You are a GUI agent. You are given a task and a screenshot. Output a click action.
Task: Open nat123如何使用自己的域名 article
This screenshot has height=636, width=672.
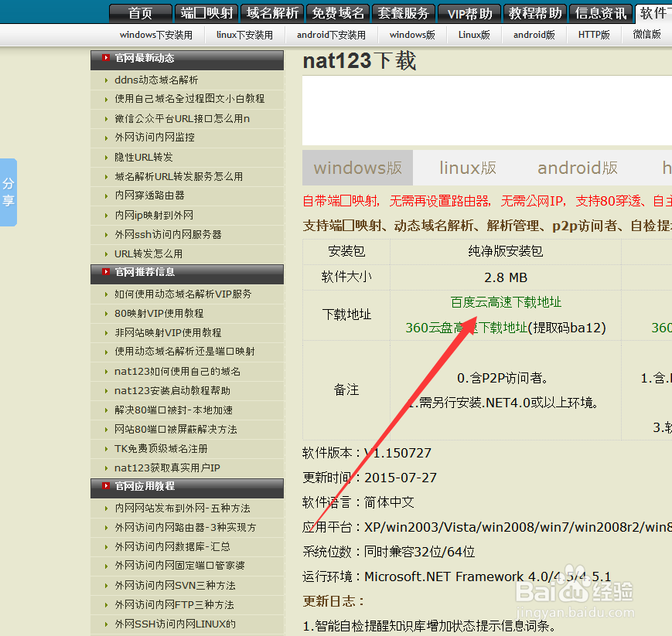pyautogui.click(x=177, y=371)
